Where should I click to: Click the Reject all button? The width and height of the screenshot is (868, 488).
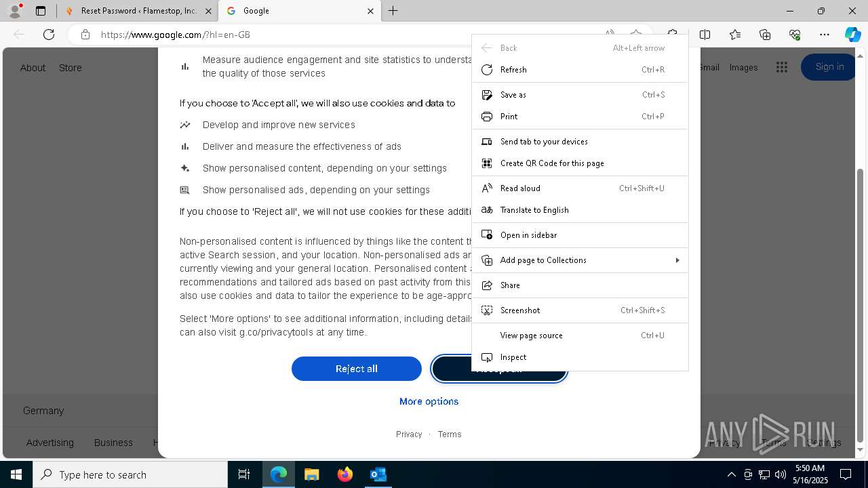pos(357,369)
